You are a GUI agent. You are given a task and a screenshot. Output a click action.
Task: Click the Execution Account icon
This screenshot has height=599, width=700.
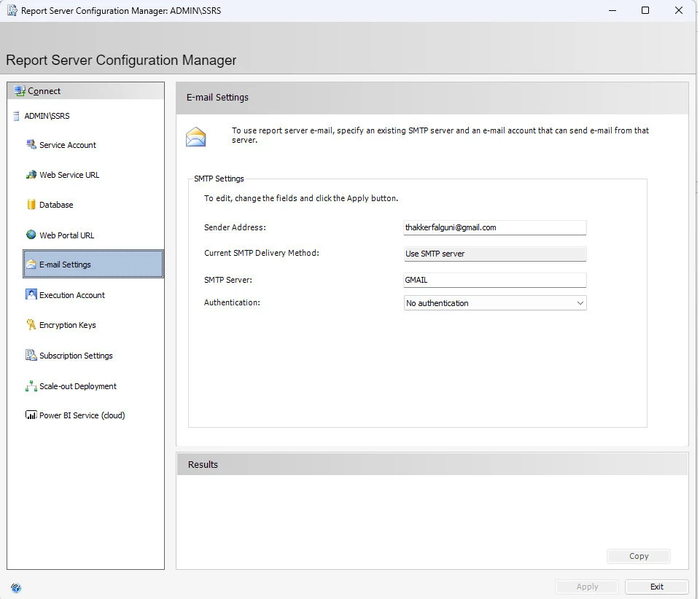[31, 294]
